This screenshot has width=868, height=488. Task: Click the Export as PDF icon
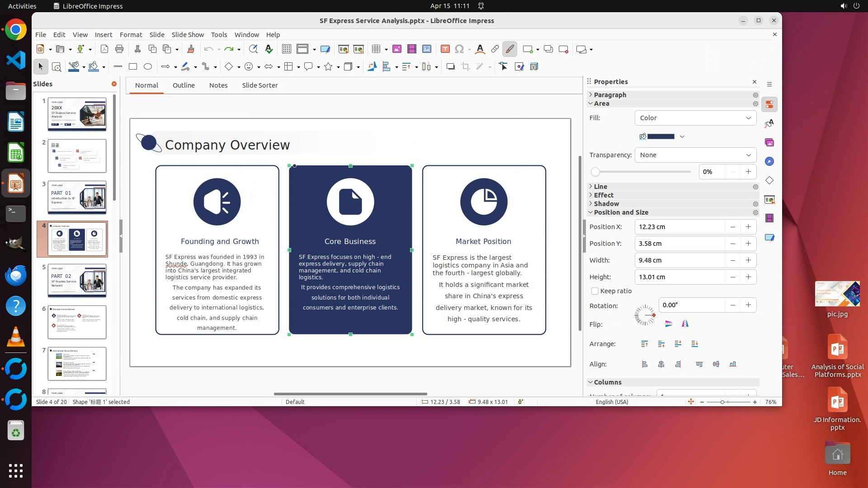[x=104, y=49]
